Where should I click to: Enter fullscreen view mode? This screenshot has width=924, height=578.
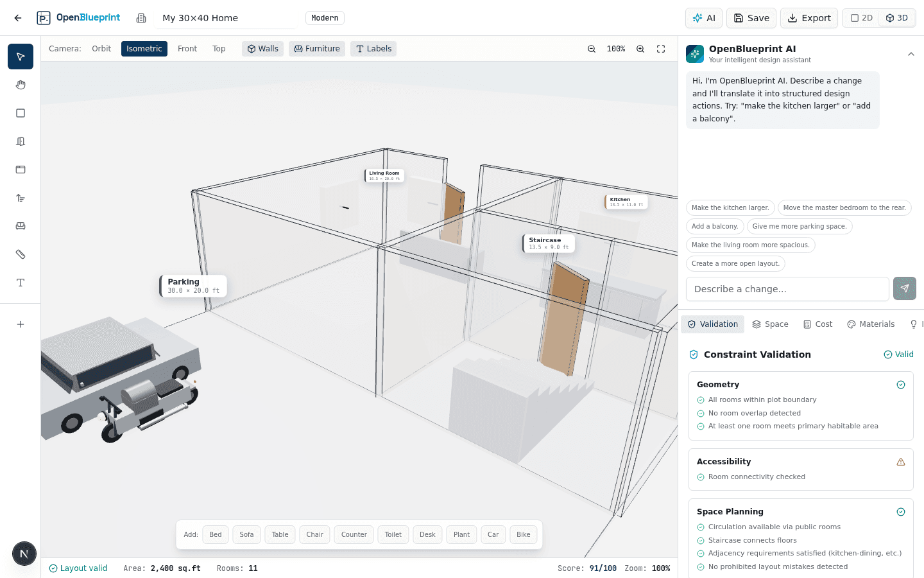[661, 49]
